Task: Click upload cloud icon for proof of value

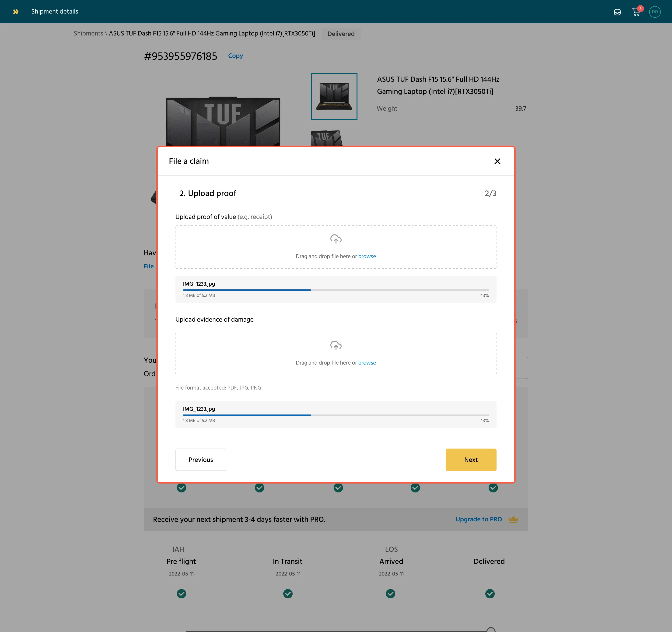Action: click(336, 239)
